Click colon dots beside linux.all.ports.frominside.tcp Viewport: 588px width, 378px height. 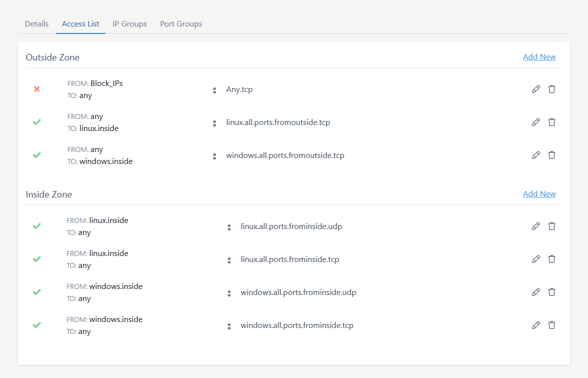tap(229, 260)
